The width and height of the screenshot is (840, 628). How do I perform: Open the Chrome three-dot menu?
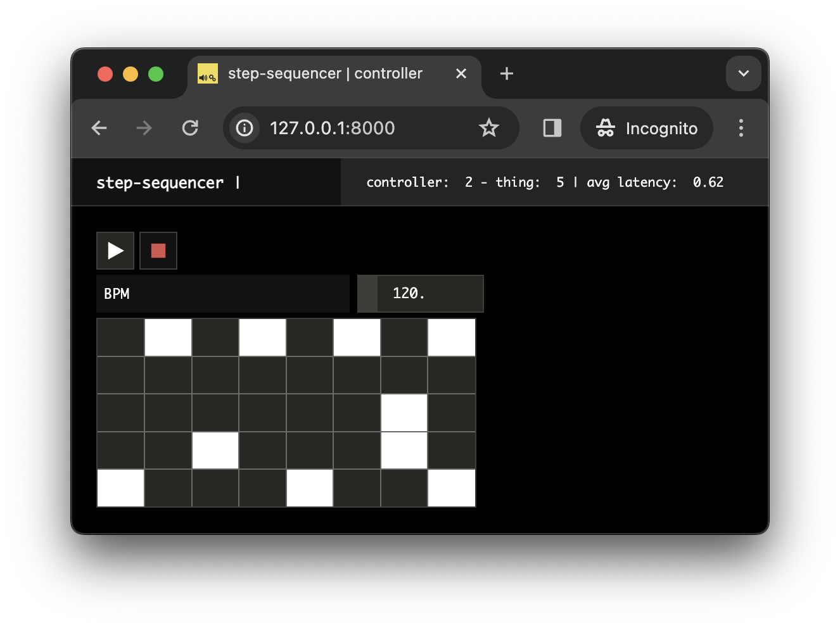tap(741, 129)
